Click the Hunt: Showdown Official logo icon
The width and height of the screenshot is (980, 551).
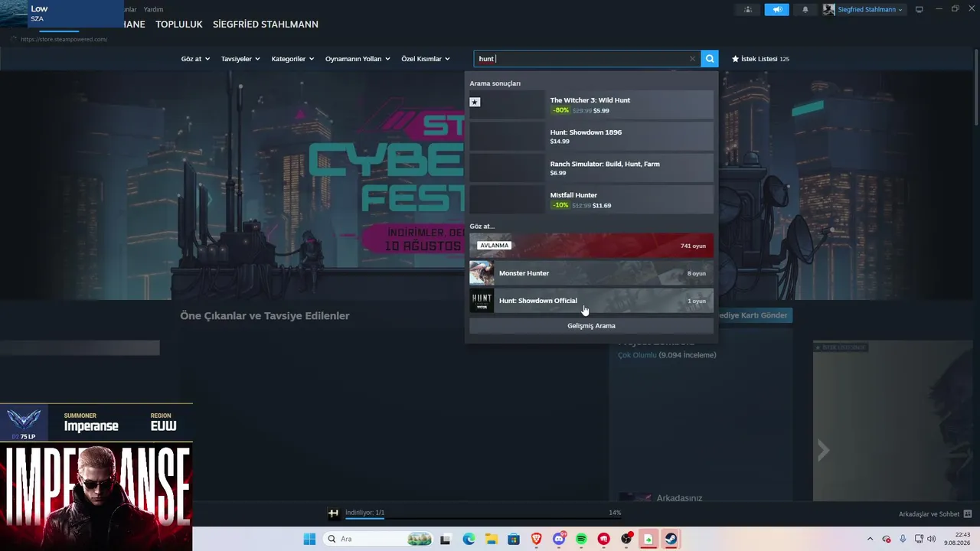coord(482,301)
